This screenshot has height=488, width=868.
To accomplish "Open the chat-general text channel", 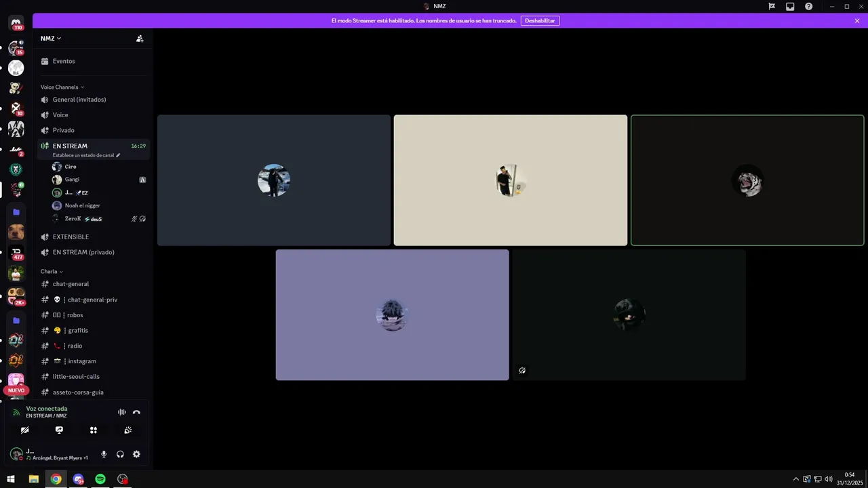I will click(93, 284).
